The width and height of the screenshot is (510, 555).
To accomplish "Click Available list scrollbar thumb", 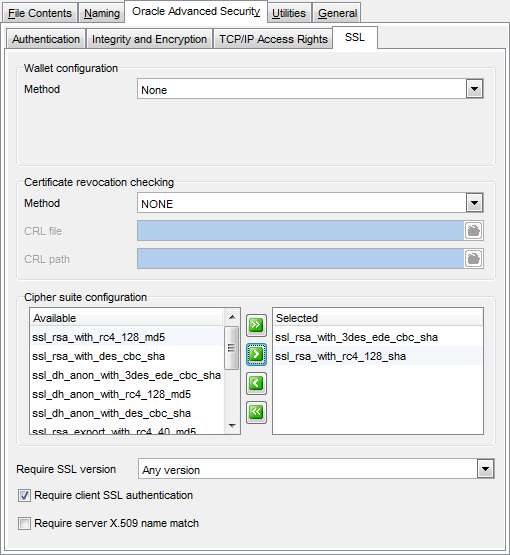I will 232,348.
